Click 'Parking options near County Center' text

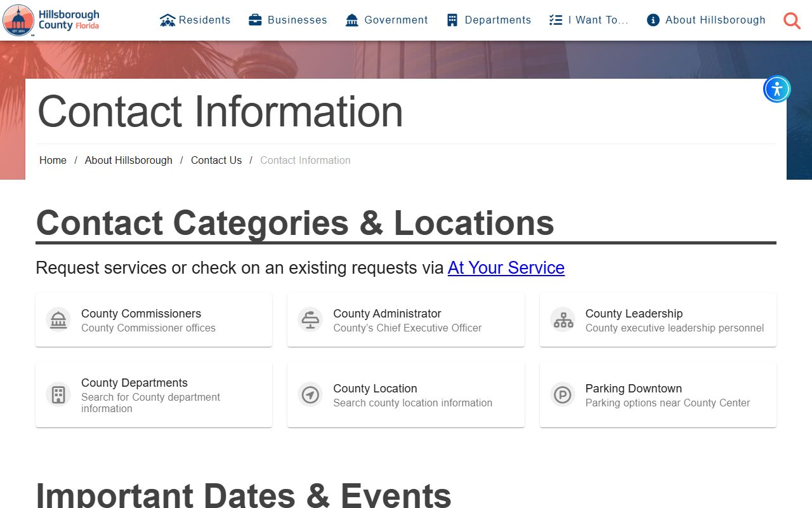667,403
